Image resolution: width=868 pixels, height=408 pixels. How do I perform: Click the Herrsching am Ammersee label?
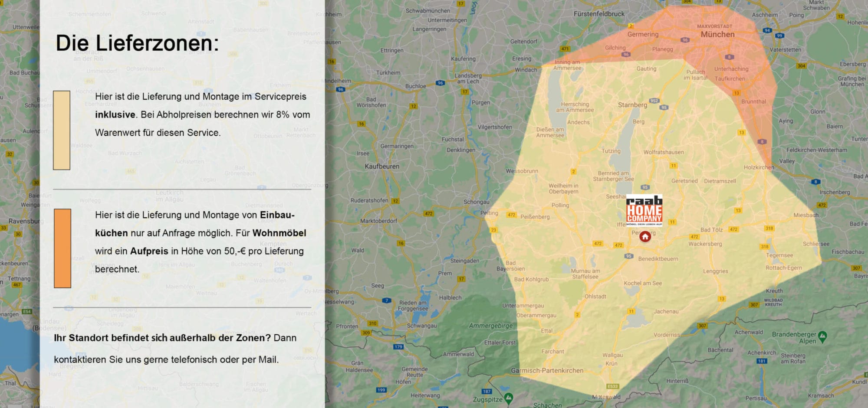pyautogui.click(x=575, y=107)
